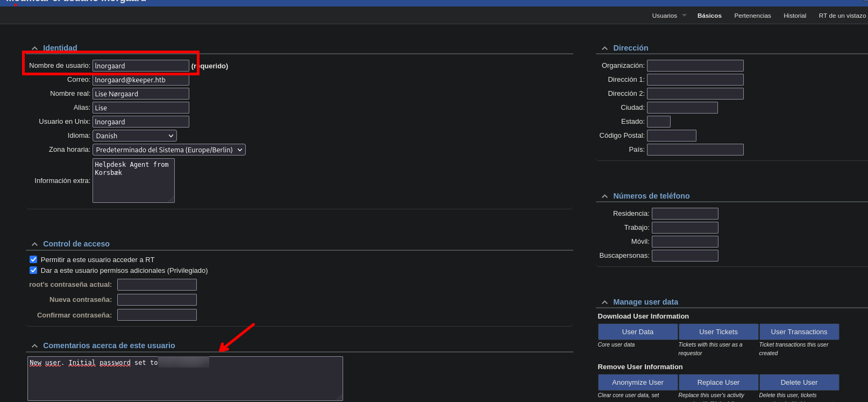Viewport: 868px width, 402px height.
Task: Collapse the Identidad section chevron
Action: coord(34,48)
